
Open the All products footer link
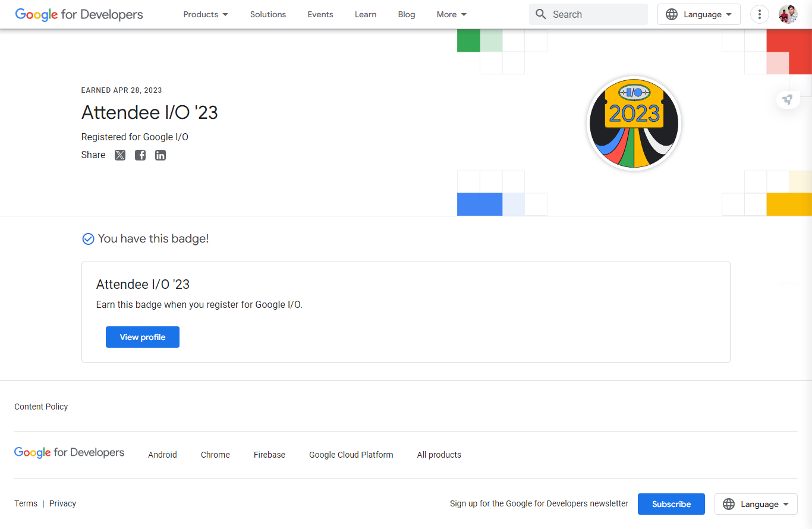439,455
